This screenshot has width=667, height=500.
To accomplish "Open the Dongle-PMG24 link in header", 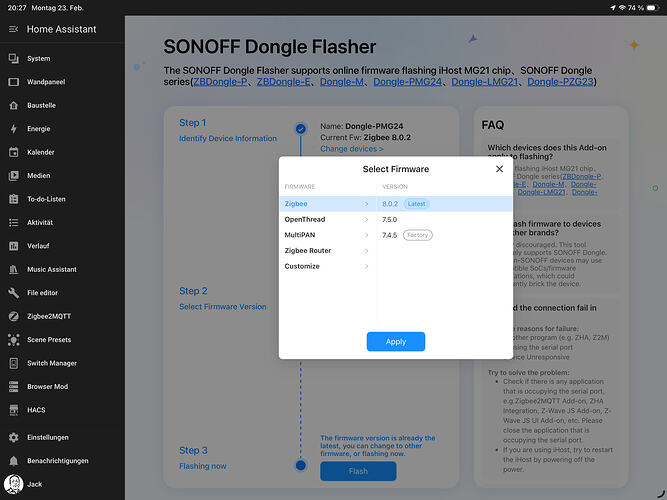I will click(x=408, y=82).
